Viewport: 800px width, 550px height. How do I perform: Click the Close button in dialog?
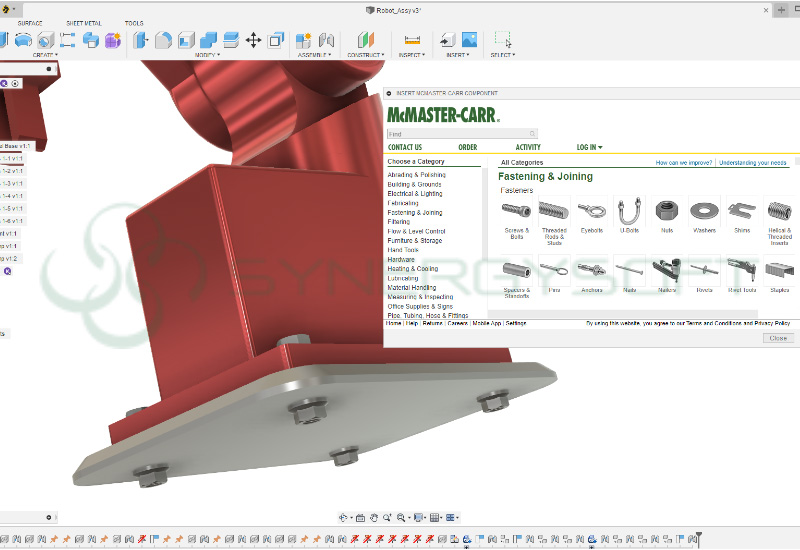click(778, 338)
